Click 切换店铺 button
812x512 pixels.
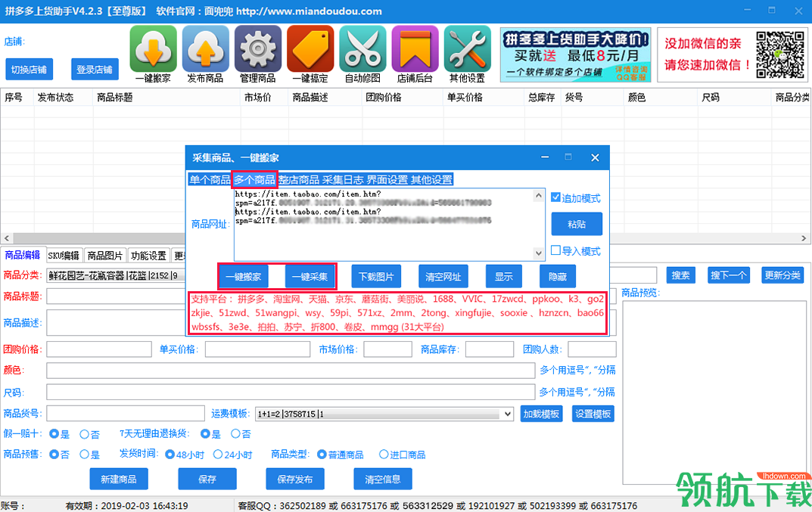(x=29, y=70)
